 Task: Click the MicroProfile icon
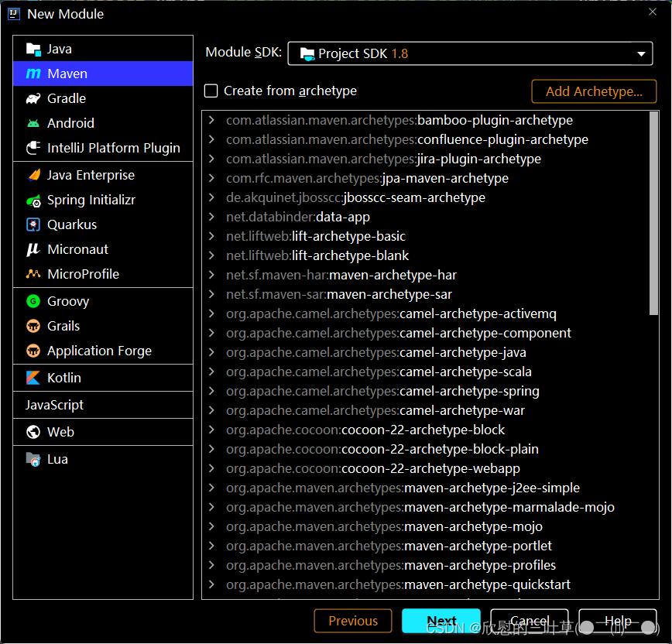33,273
